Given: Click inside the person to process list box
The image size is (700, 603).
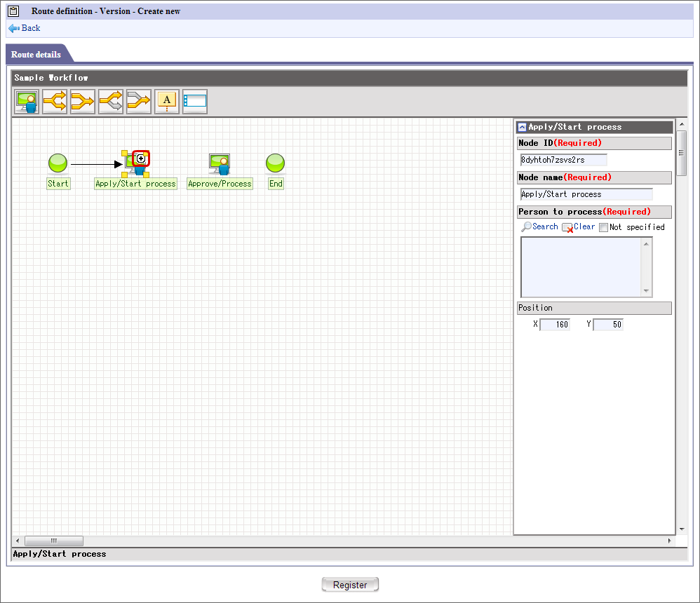Looking at the screenshot, I should (581, 267).
